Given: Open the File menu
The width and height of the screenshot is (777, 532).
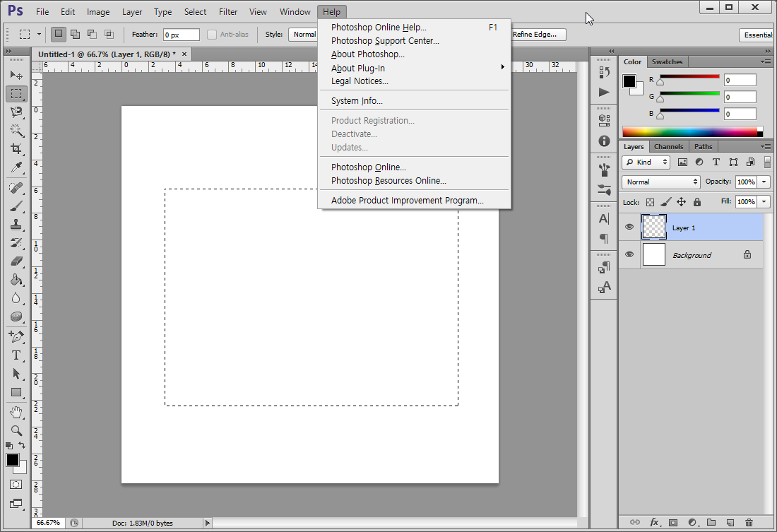Looking at the screenshot, I should pyautogui.click(x=42, y=12).
